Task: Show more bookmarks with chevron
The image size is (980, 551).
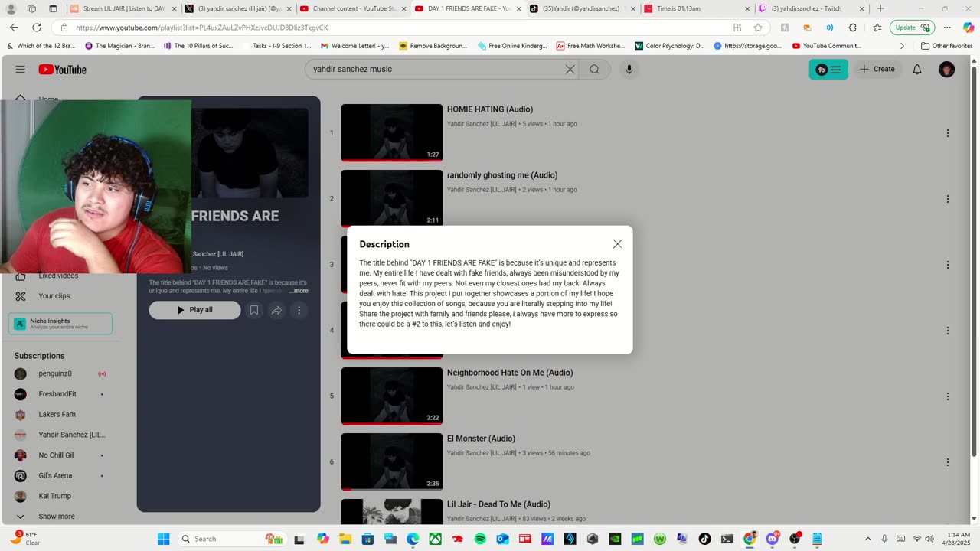Action: (x=902, y=46)
